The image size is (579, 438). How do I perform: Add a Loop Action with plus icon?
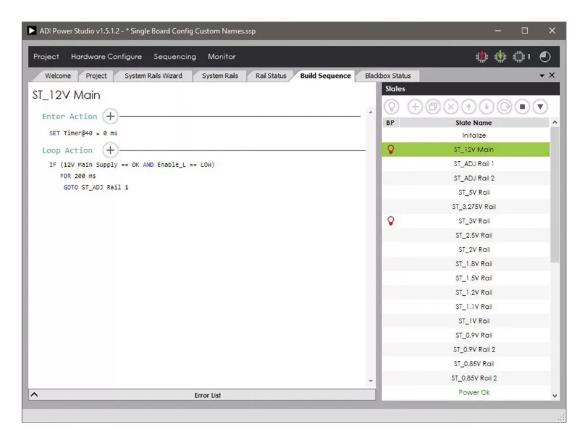[x=110, y=150]
